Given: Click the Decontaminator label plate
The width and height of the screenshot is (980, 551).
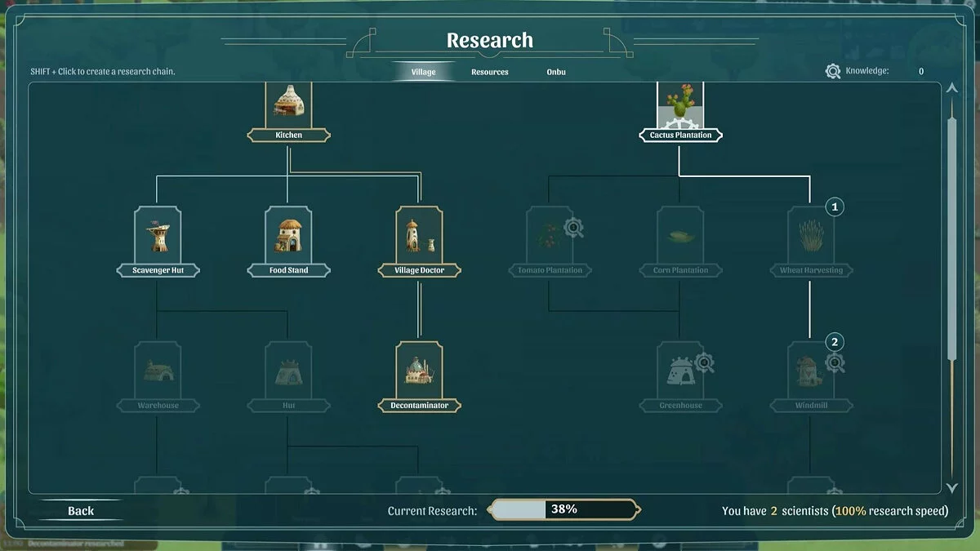Looking at the screenshot, I should pos(420,406).
